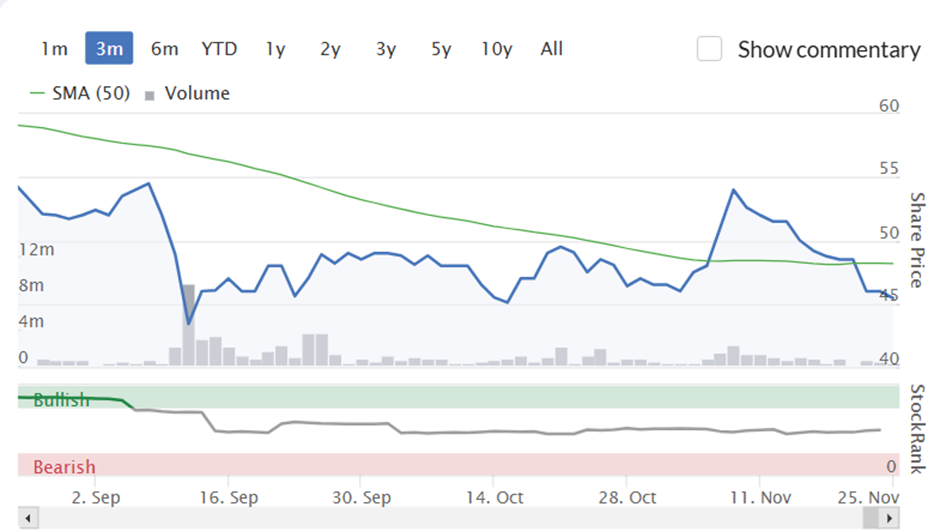Screen dimensions: 940x531
Task: Select the 3m time range
Action: [109, 48]
